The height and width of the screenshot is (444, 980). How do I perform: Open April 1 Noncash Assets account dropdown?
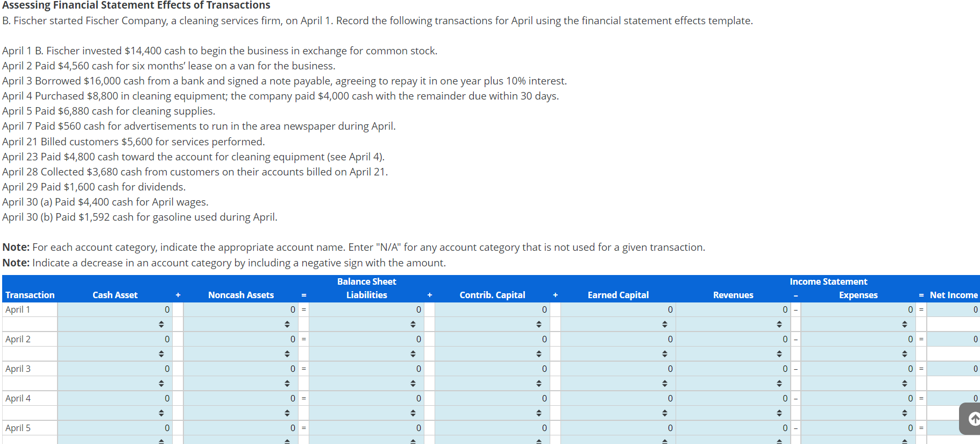(240, 324)
